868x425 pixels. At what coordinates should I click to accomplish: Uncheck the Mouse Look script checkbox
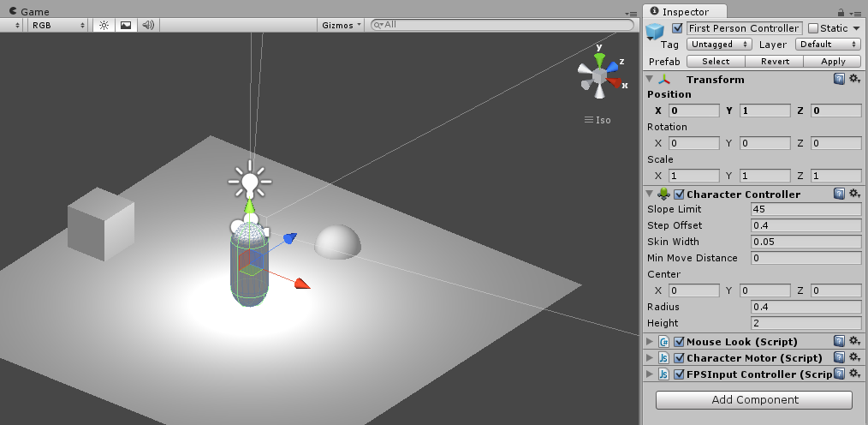pyautogui.click(x=679, y=342)
